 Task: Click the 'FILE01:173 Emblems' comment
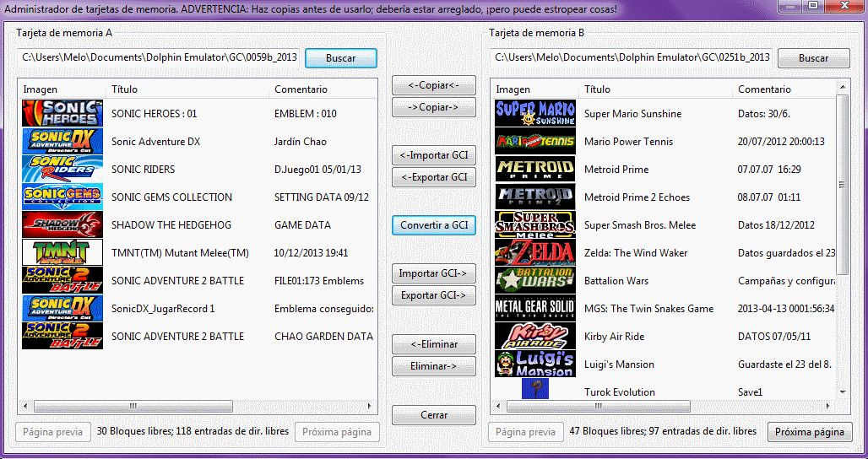(319, 281)
